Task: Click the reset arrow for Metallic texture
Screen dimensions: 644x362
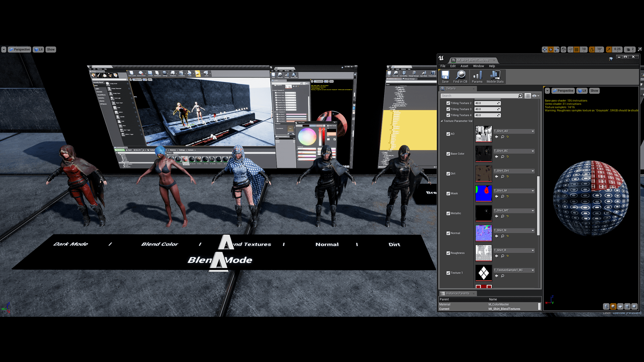Action: [x=508, y=216]
